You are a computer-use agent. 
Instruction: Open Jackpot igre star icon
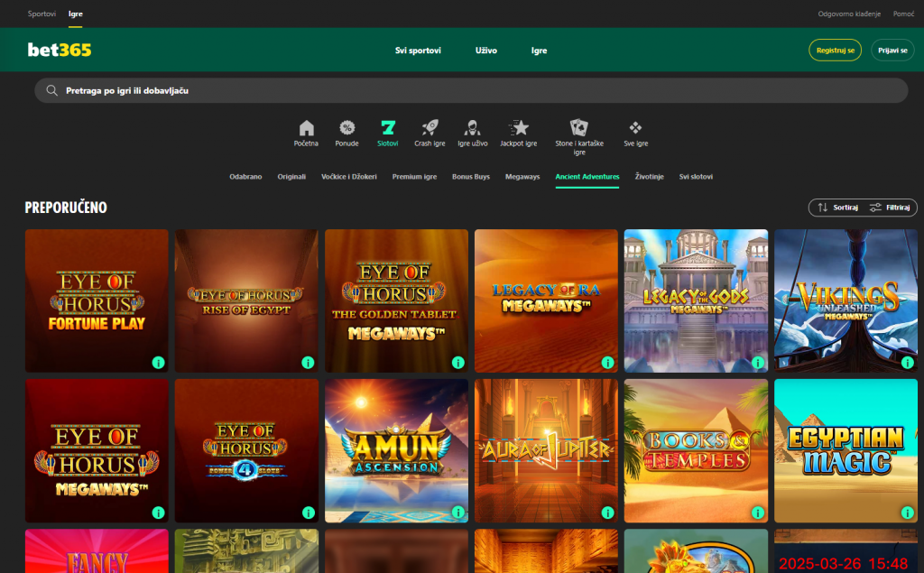[519, 127]
